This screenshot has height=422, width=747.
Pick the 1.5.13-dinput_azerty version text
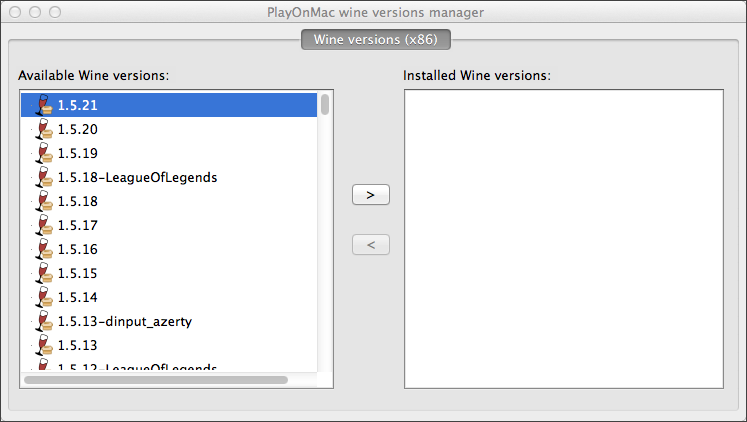124,321
